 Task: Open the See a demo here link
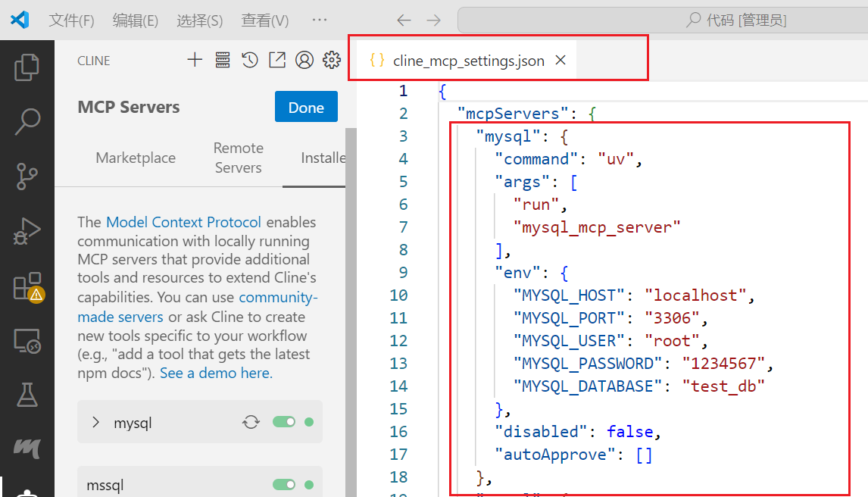(216, 373)
